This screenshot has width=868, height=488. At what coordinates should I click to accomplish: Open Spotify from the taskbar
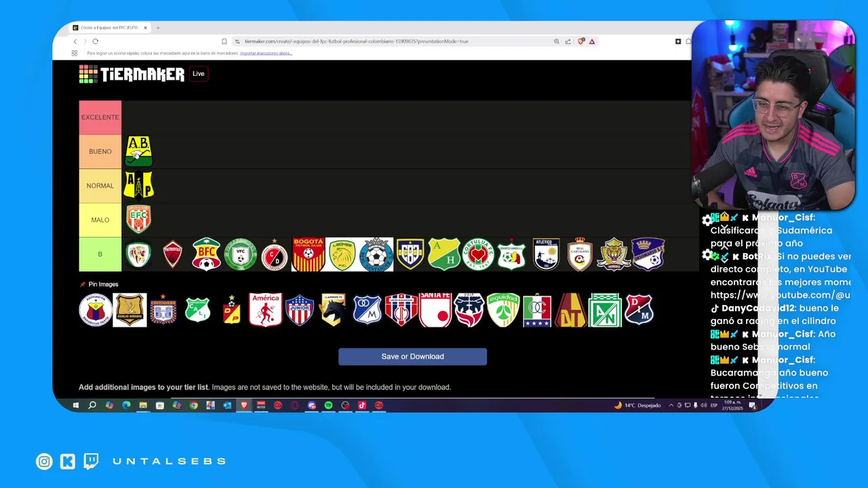(x=328, y=405)
